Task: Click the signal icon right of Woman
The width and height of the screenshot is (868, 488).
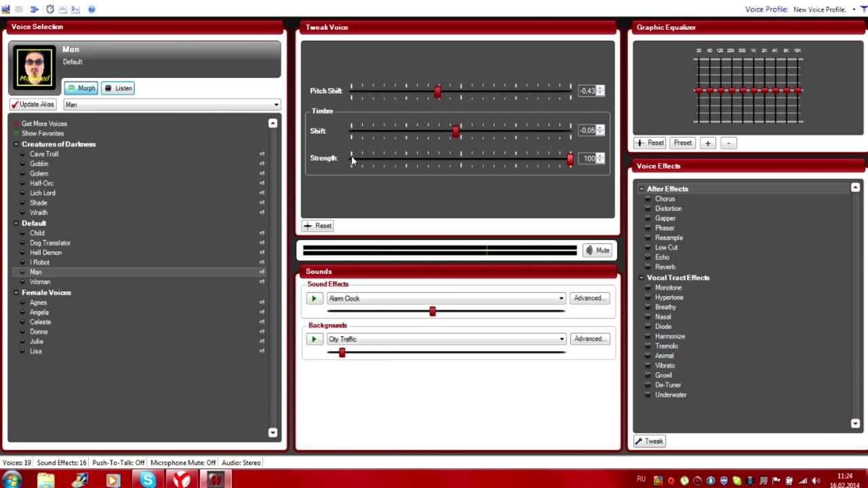Action: (262, 282)
